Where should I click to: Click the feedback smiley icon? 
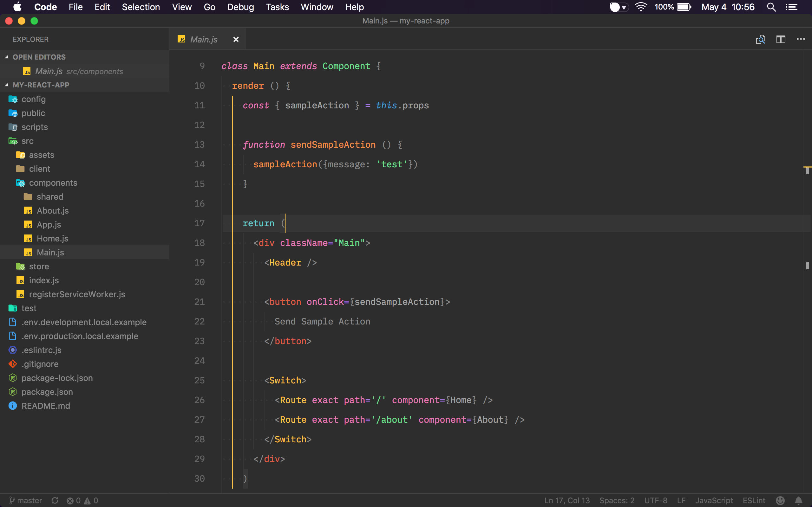tap(780, 500)
